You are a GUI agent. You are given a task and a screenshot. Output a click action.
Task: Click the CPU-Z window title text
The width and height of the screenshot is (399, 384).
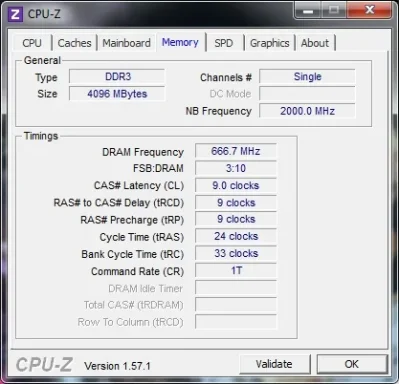(x=44, y=14)
